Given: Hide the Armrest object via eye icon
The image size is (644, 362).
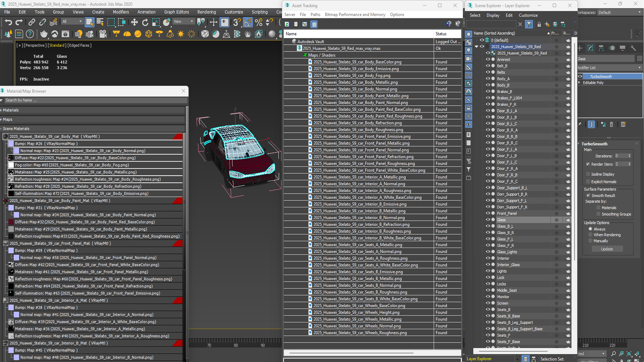Looking at the screenshot, I should tap(488, 59).
